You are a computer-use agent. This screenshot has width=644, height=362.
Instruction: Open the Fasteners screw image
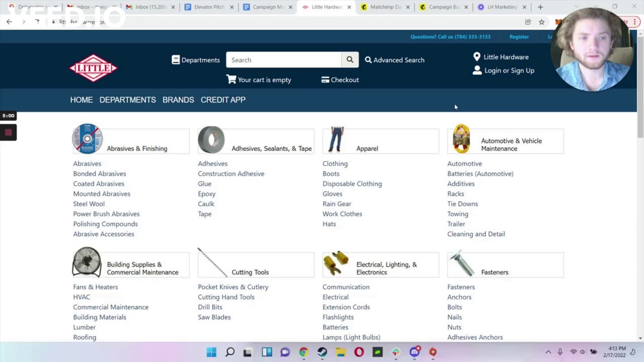coord(461,264)
